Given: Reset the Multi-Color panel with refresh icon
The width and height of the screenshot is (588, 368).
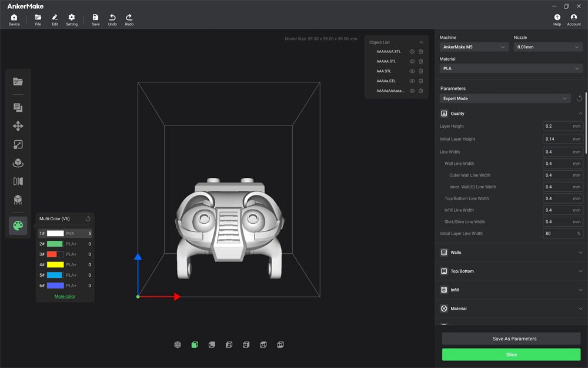Looking at the screenshot, I should (x=88, y=218).
